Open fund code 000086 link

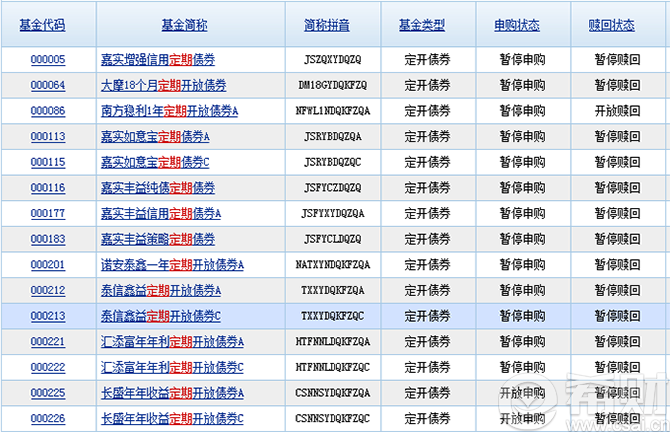point(48,111)
